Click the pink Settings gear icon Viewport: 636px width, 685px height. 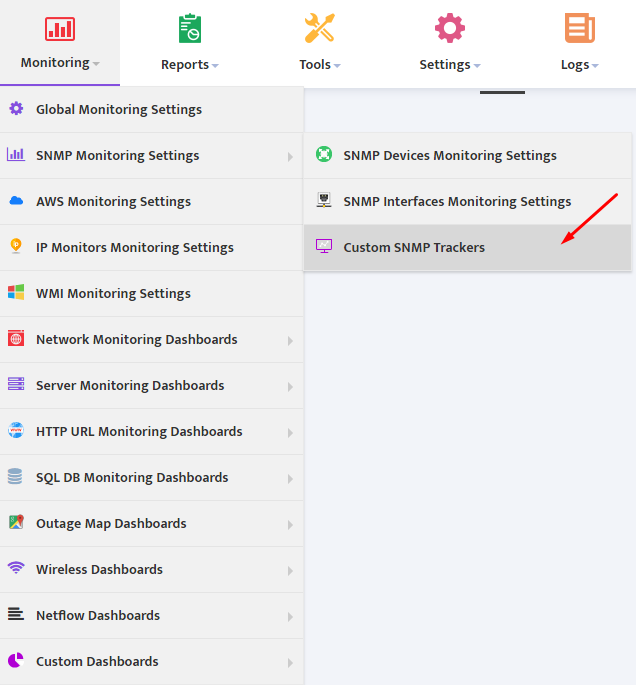tap(450, 28)
